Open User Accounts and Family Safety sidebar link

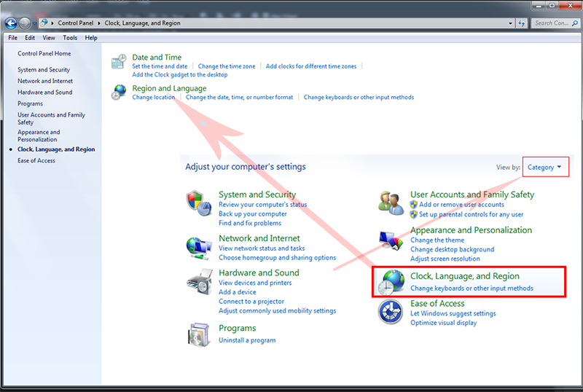tap(51, 119)
